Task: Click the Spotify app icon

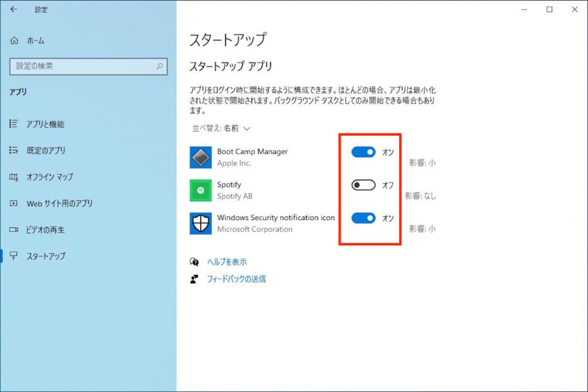Action: pos(200,190)
